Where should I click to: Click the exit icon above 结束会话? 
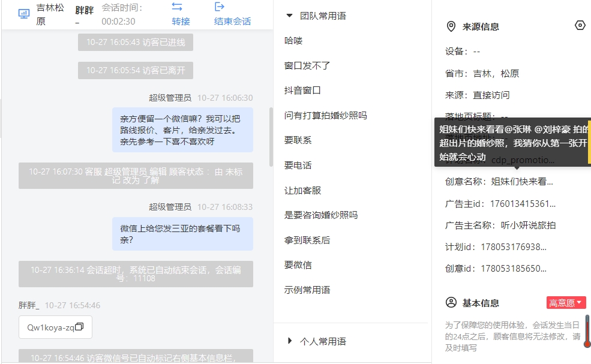click(220, 7)
